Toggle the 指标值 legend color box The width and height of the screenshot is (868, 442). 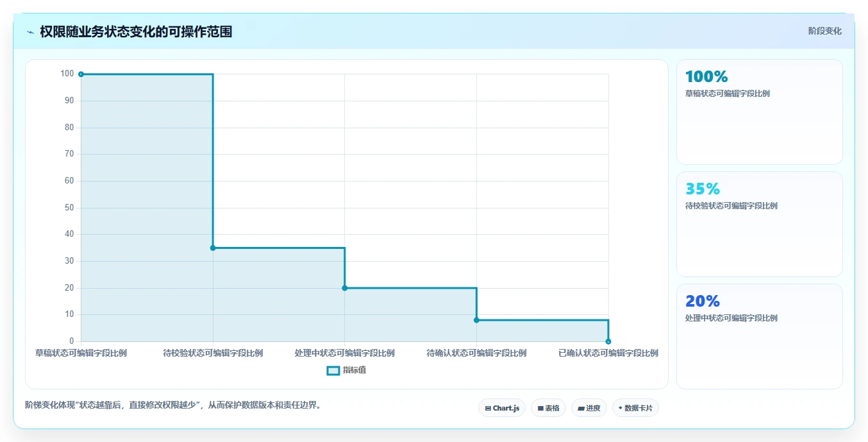point(333,370)
